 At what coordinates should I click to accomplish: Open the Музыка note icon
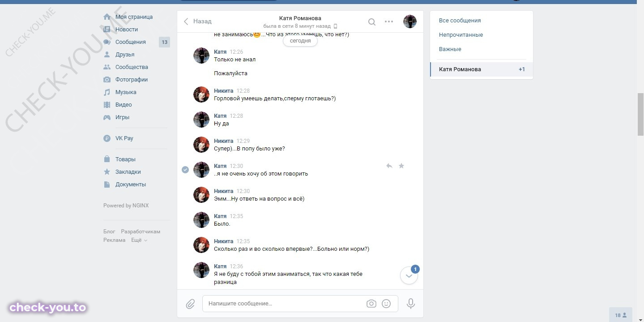click(x=107, y=92)
